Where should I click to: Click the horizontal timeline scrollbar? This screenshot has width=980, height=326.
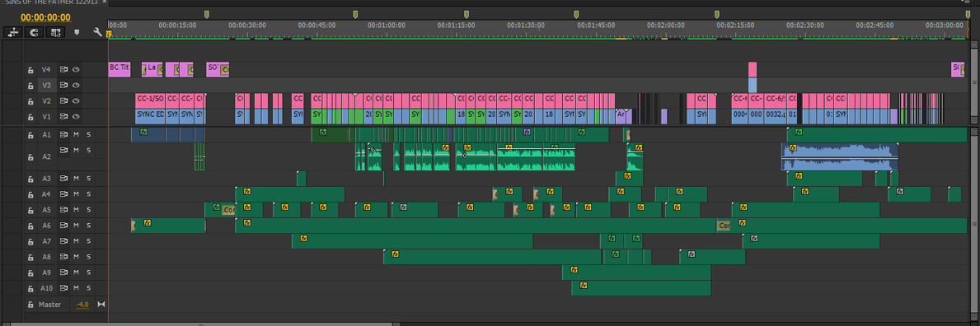pyautogui.click(x=200, y=324)
